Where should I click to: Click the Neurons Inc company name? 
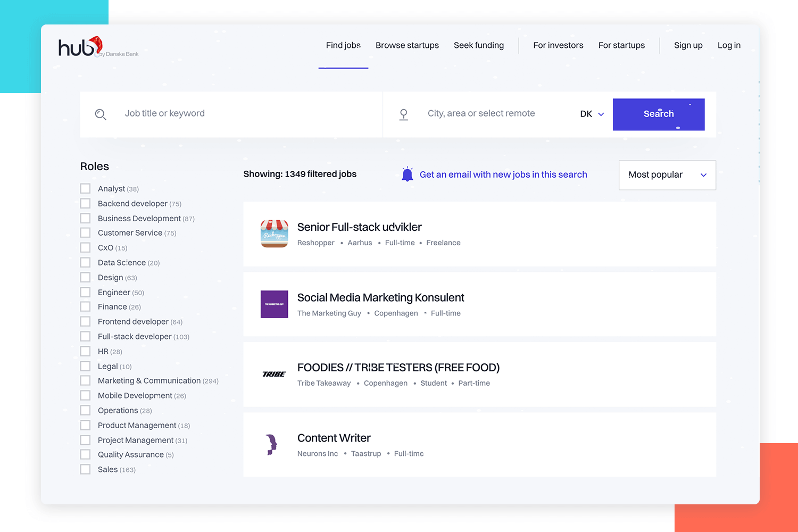[x=318, y=454]
